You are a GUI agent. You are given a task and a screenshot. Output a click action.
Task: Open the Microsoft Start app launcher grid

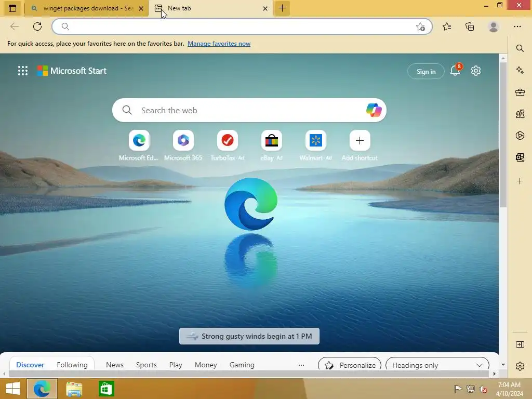click(x=23, y=71)
